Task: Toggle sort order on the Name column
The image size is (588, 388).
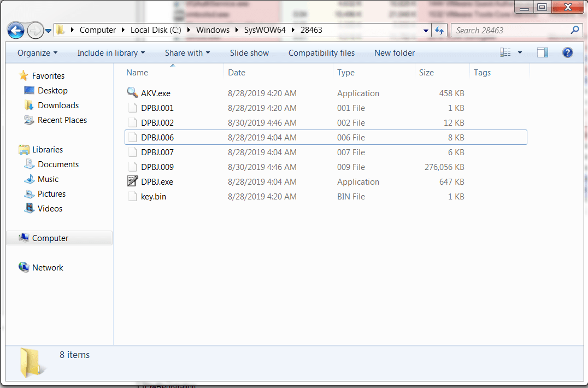Action: pyautogui.click(x=137, y=72)
